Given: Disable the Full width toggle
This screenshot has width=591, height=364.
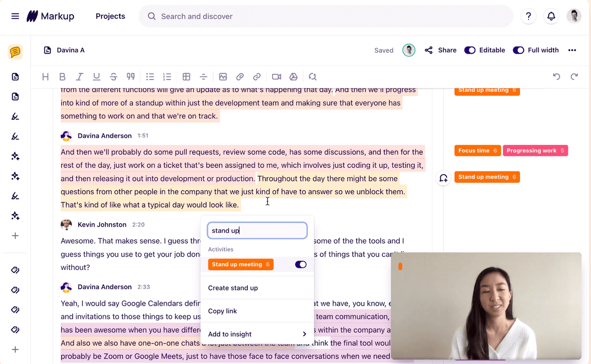Looking at the screenshot, I should (518, 50).
